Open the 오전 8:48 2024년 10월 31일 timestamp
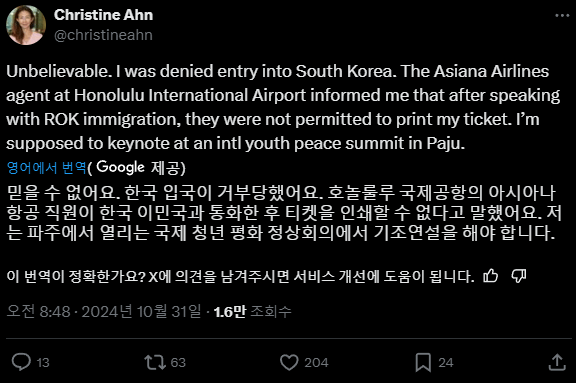The width and height of the screenshot is (576, 383). [x=104, y=312]
